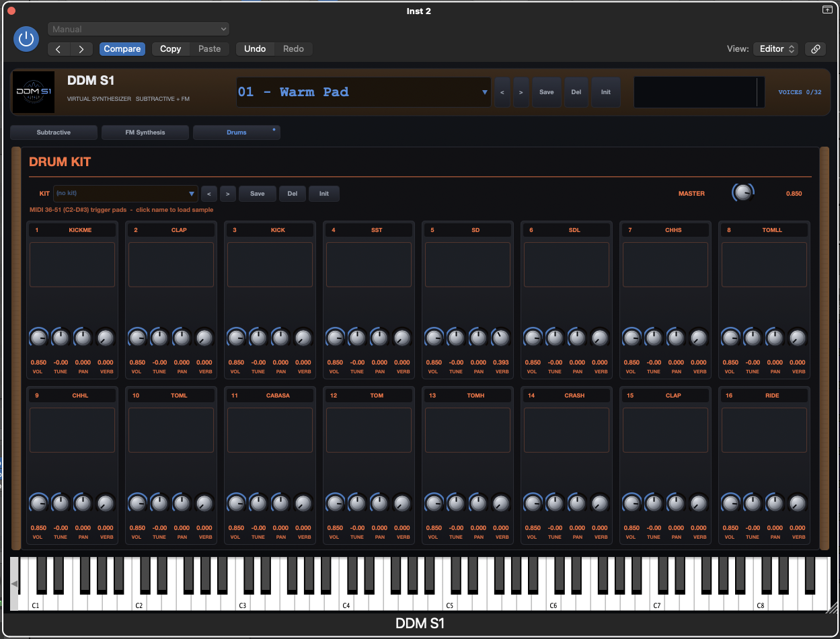Go to previous setting with left arrow
The height and width of the screenshot is (639, 840).
(59, 49)
